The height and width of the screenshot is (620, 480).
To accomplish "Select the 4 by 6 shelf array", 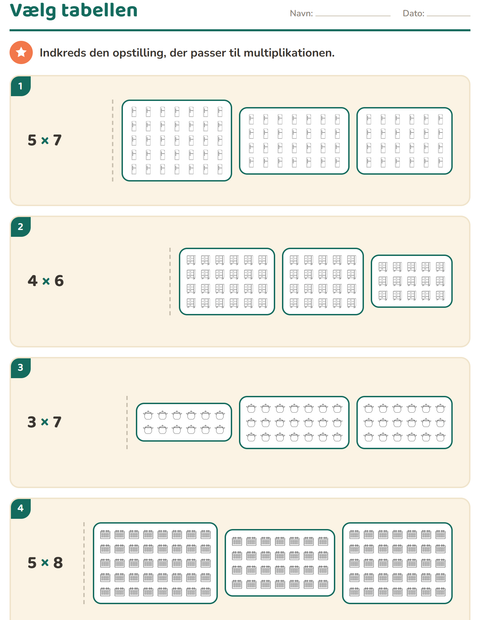I will pyautogui.click(x=227, y=282).
